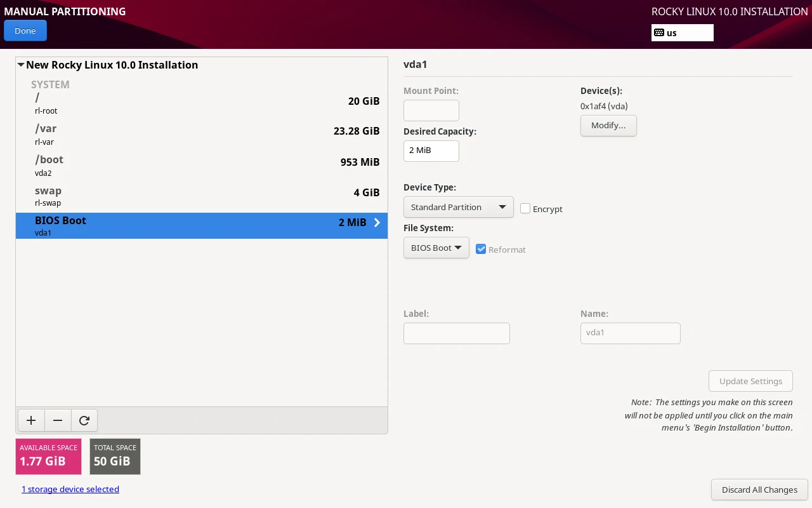Click the Desired Capacity field

[x=431, y=150]
